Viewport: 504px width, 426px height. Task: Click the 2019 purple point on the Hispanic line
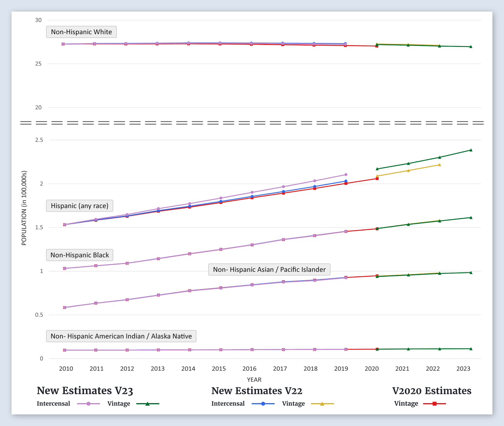point(346,175)
